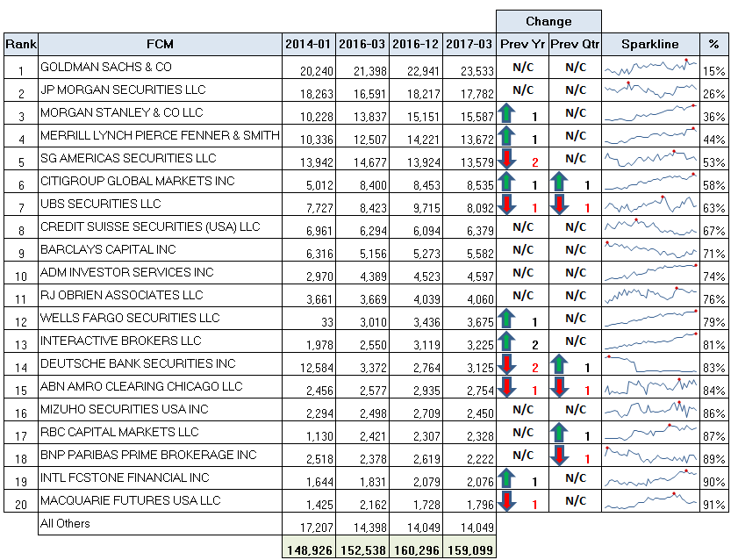
Task: Click the 2017-03 total 159,099
Action: pyautogui.click(x=469, y=548)
